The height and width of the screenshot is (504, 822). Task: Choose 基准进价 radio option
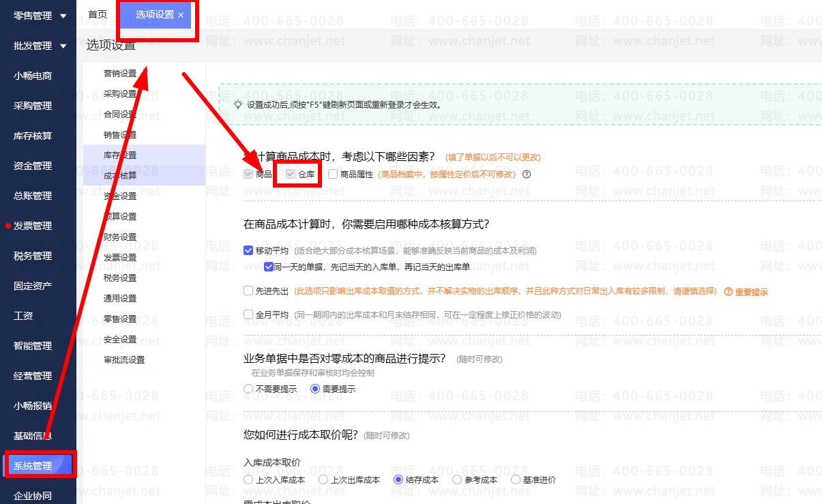(516, 479)
